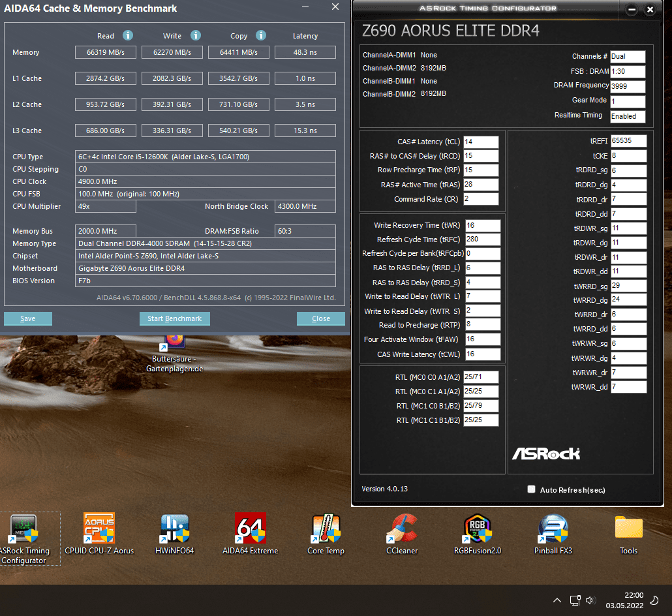Click CAS# Latency (tCL) field
This screenshot has height=616, width=672.
coord(481,142)
